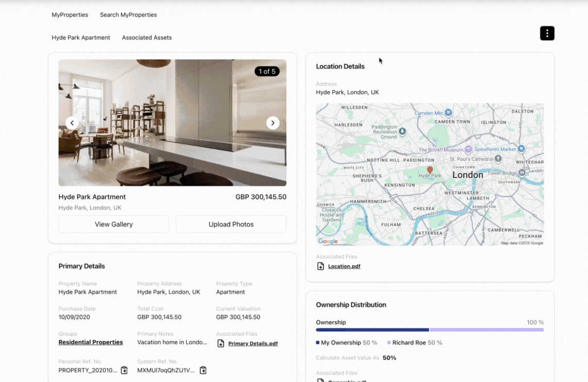The width and height of the screenshot is (588, 382).
Task: Click the Primary Details.pdf file icon
Action: [221, 343]
